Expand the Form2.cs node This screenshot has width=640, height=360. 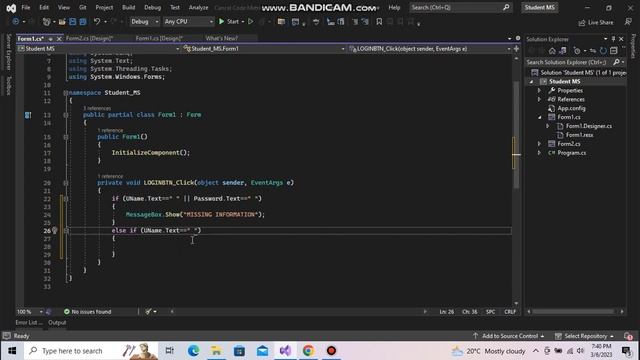[x=539, y=144]
